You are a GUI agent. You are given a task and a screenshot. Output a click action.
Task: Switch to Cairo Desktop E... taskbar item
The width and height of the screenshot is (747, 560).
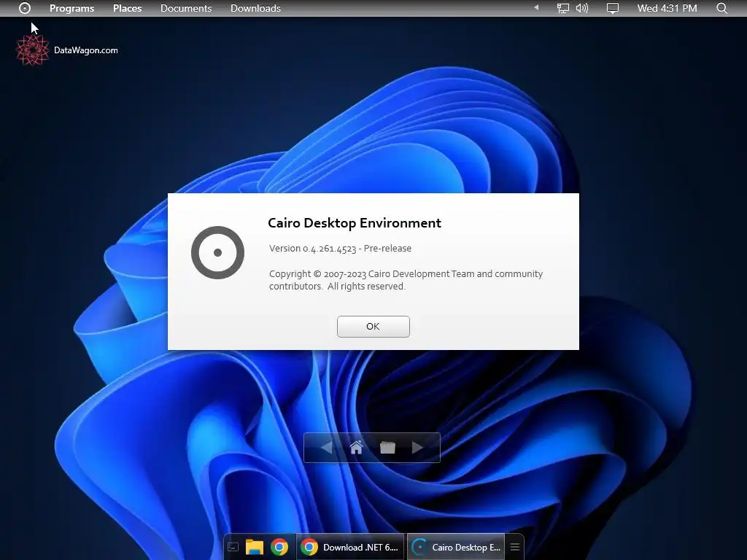[x=456, y=547]
